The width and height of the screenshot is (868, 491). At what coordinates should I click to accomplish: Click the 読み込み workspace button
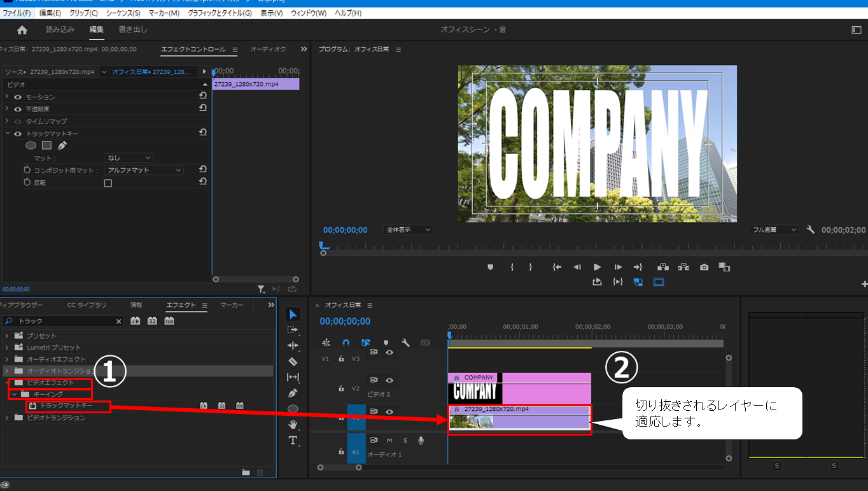coord(60,29)
